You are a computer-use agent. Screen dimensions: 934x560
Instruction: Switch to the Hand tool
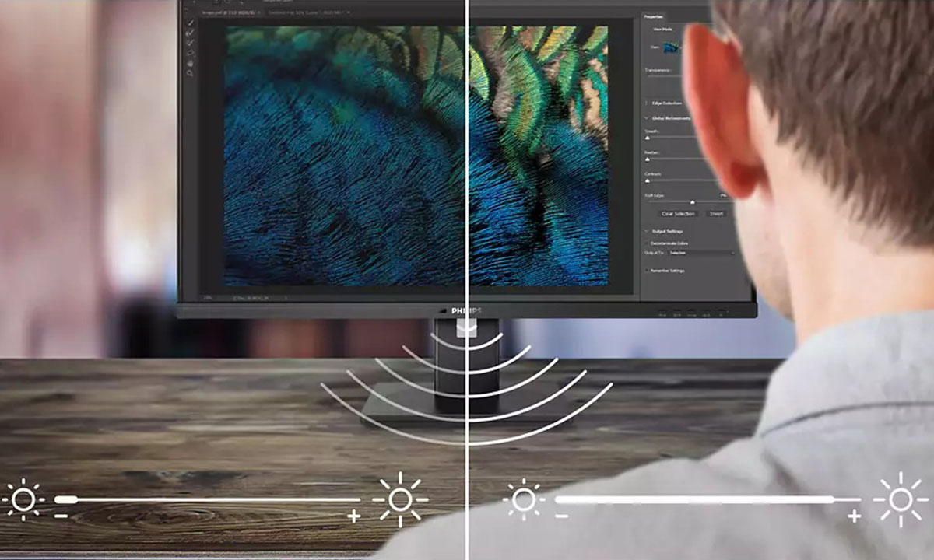(190, 62)
